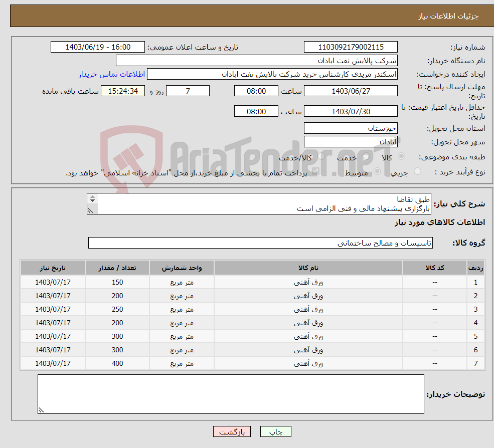The height and width of the screenshot is (448, 494).
Task: Click the چاپ print button
Action: (276, 431)
